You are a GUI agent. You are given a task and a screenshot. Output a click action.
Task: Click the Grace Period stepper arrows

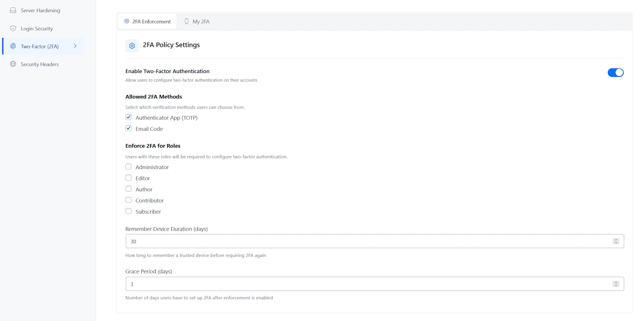click(615, 284)
